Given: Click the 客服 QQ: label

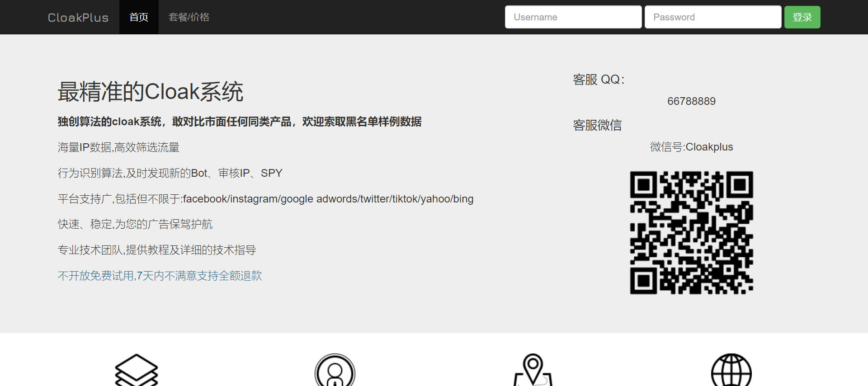Looking at the screenshot, I should pos(599,80).
